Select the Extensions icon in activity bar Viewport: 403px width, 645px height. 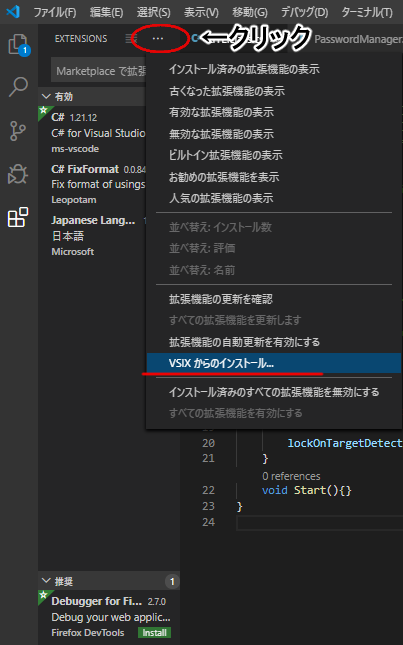pos(19,218)
